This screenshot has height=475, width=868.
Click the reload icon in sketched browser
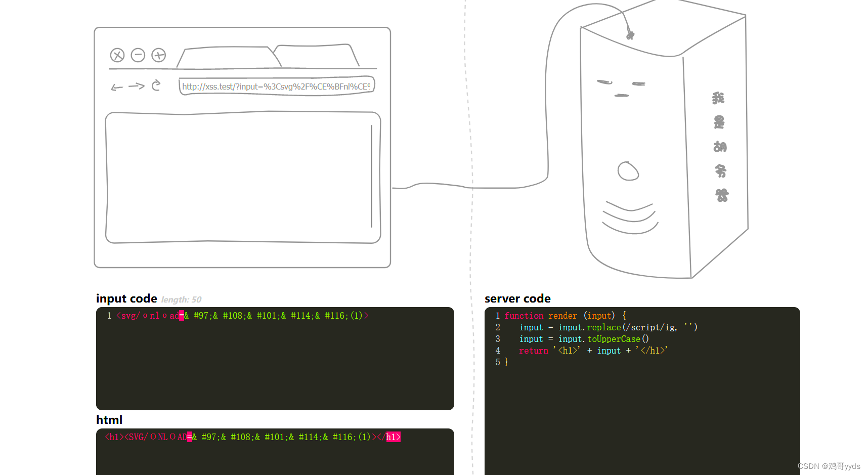tap(156, 85)
